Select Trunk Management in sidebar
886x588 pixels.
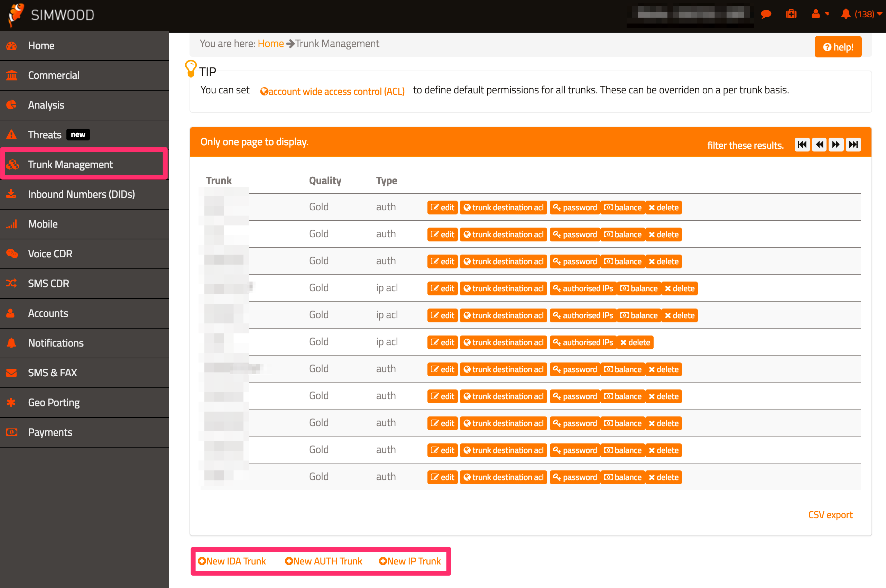click(x=84, y=164)
